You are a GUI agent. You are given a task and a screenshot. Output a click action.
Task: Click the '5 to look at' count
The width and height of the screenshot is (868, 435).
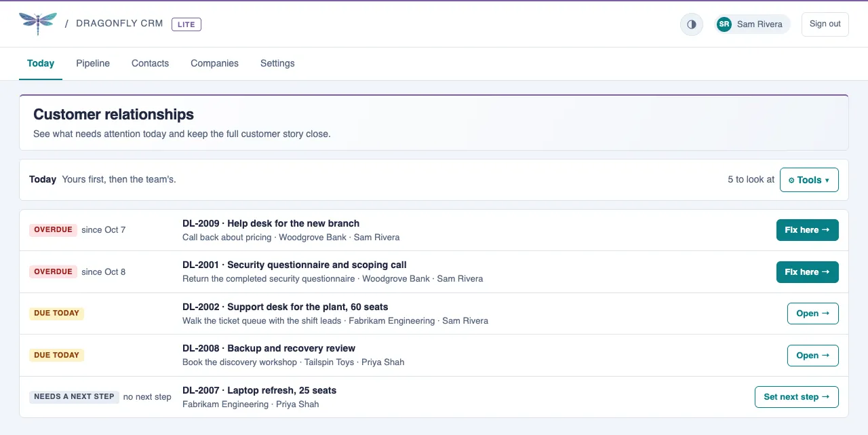click(751, 180)
